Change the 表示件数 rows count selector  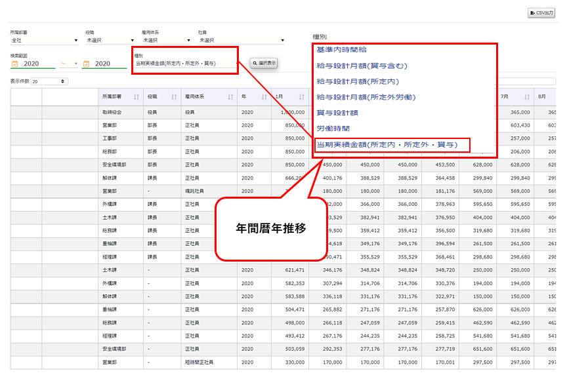tap(49, 81)
